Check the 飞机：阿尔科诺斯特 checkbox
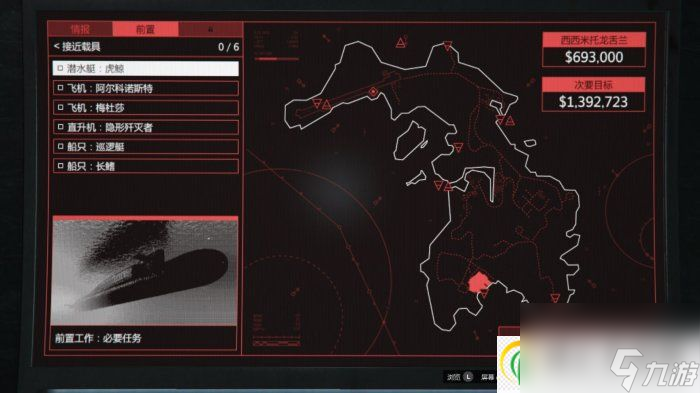Screen dimensions: 700x393 [x=60, y=88]
